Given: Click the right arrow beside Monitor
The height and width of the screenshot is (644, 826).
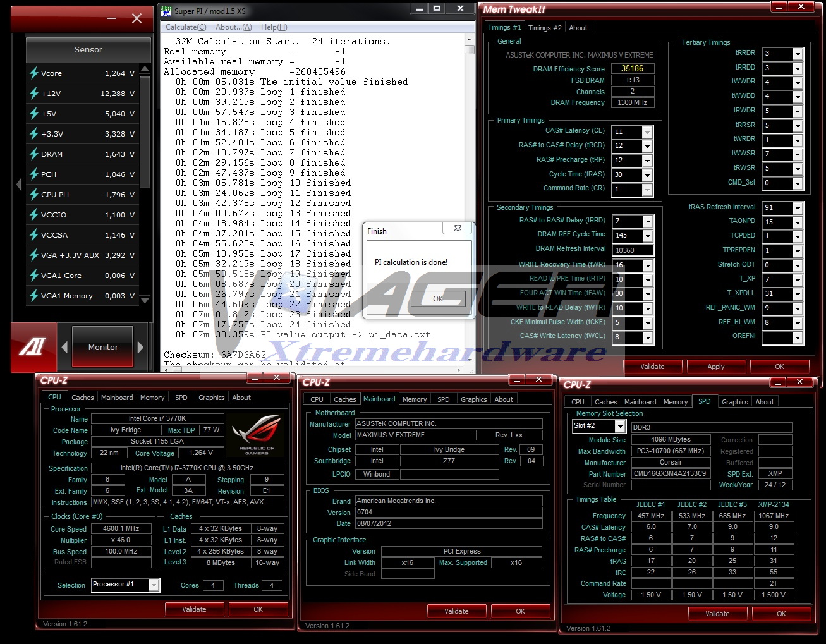Looking at the screenshot, I should coord(140,347).
